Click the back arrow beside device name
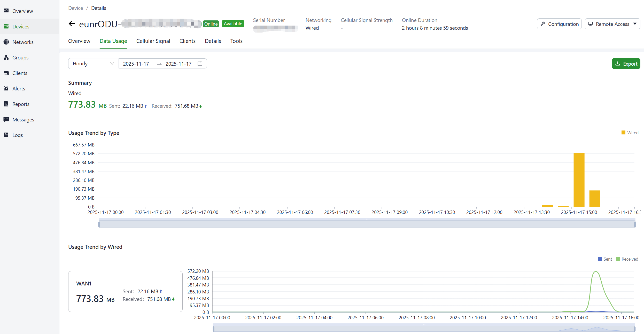644x334 pixels. point(72,24)
